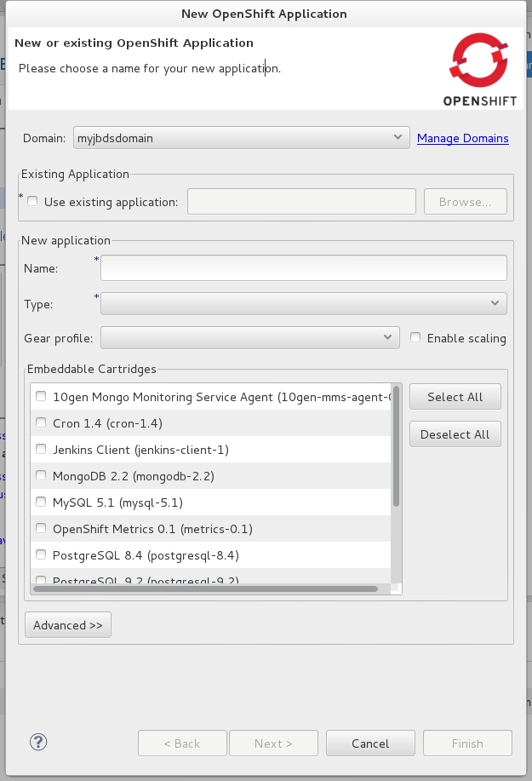Open the Gear profile dropdown

[249, 338]
